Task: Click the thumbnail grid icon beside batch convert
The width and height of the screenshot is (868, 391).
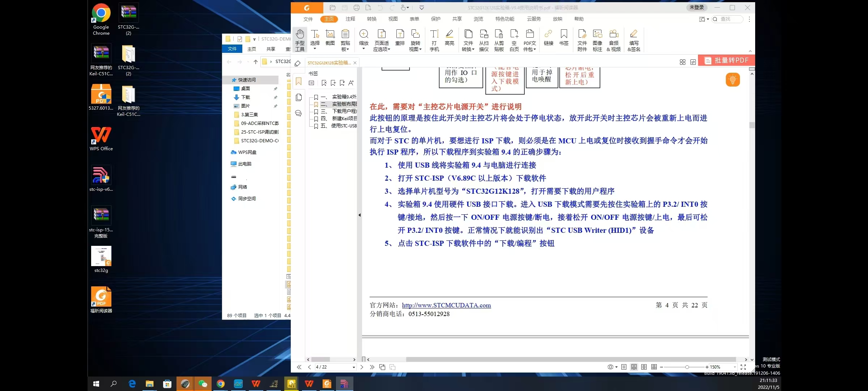Action: click(682, 62)
